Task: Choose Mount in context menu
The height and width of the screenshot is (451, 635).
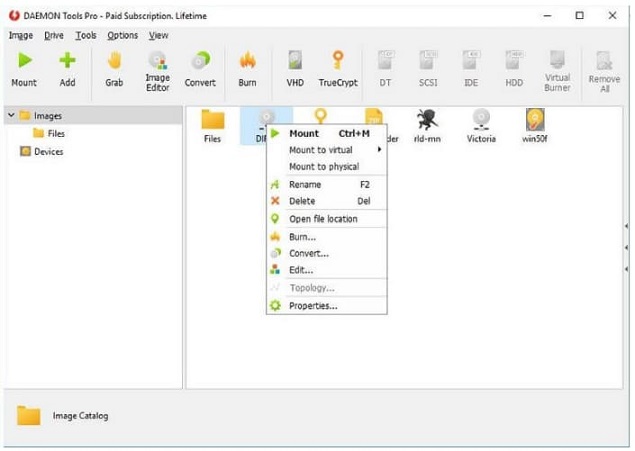Action: (x=326, y=134)
